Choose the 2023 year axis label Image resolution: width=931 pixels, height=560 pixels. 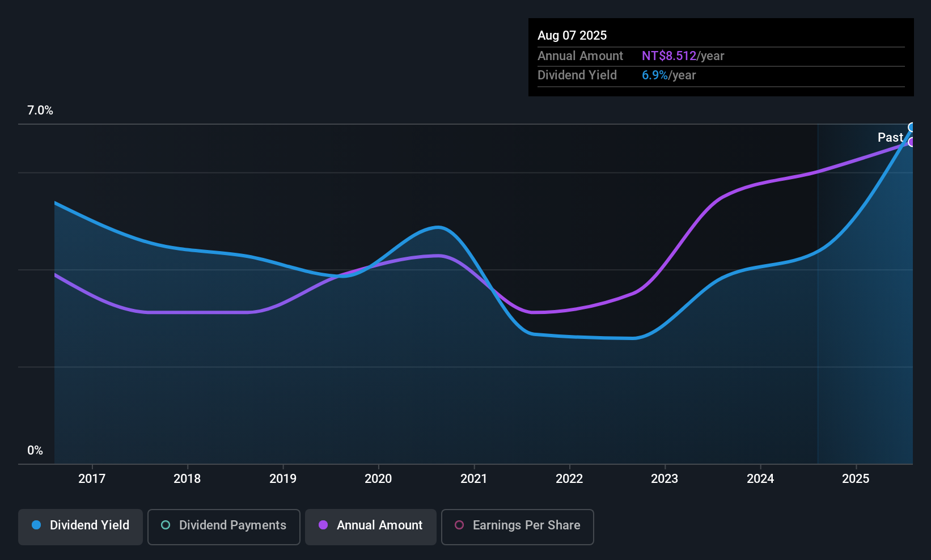665,479
